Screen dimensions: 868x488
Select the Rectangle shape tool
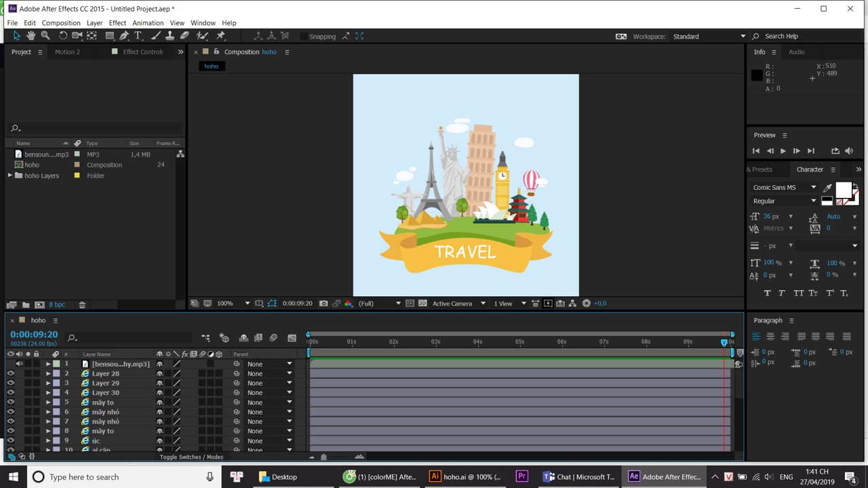pyautogui.click(x=110, y=36)
